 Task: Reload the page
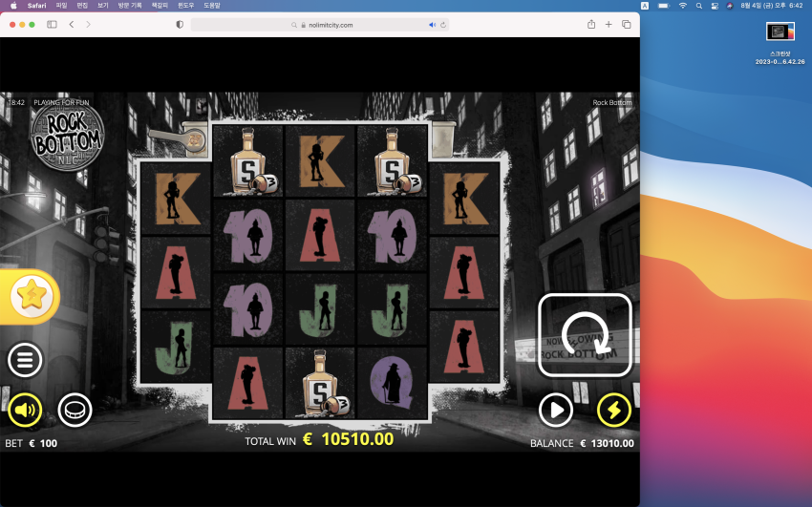click(443, 25)
